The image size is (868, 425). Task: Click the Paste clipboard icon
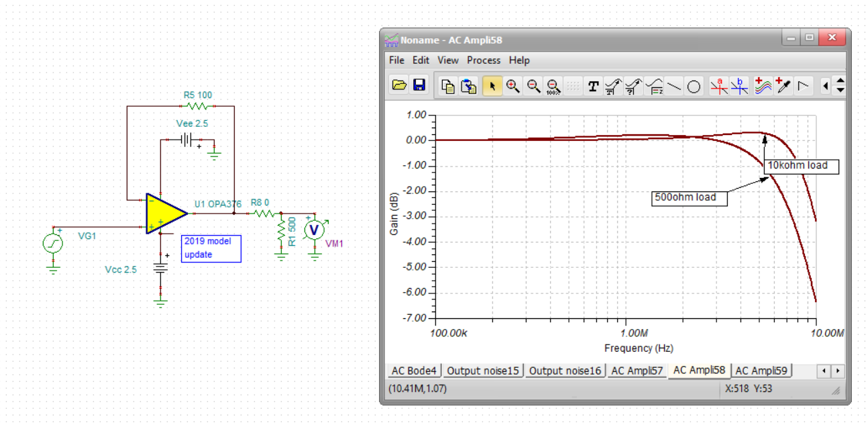(469, 86)
